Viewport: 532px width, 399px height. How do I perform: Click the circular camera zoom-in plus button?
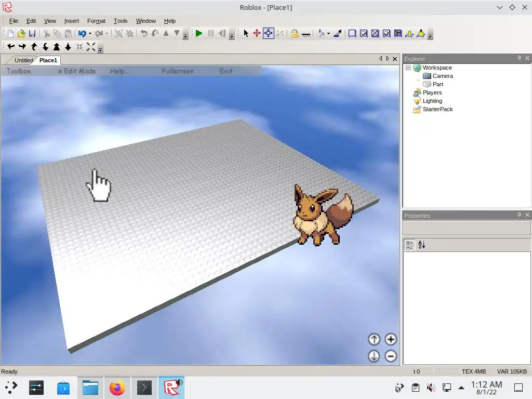[391, 339]
